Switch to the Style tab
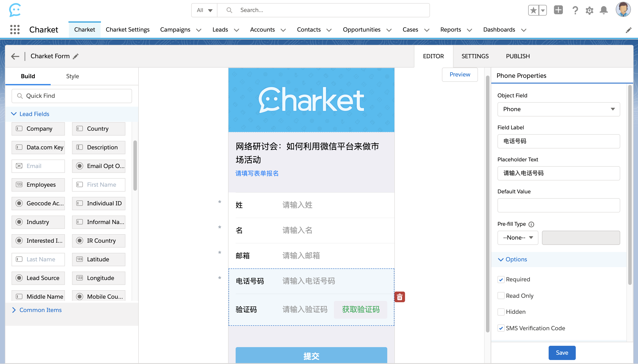This screenshot has height=364, width=638. coord(72,76)
